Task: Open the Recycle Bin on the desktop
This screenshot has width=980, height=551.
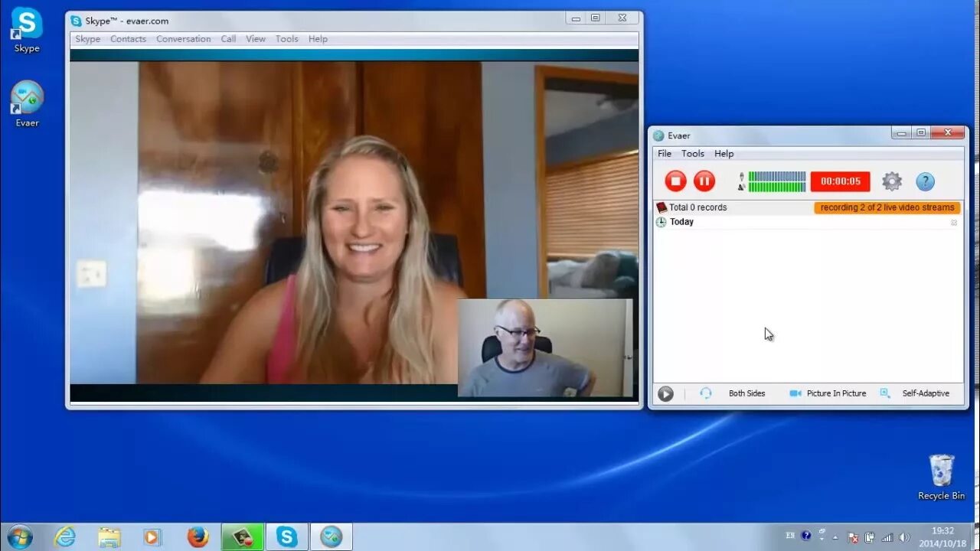Action: click(x=941, y=477)
